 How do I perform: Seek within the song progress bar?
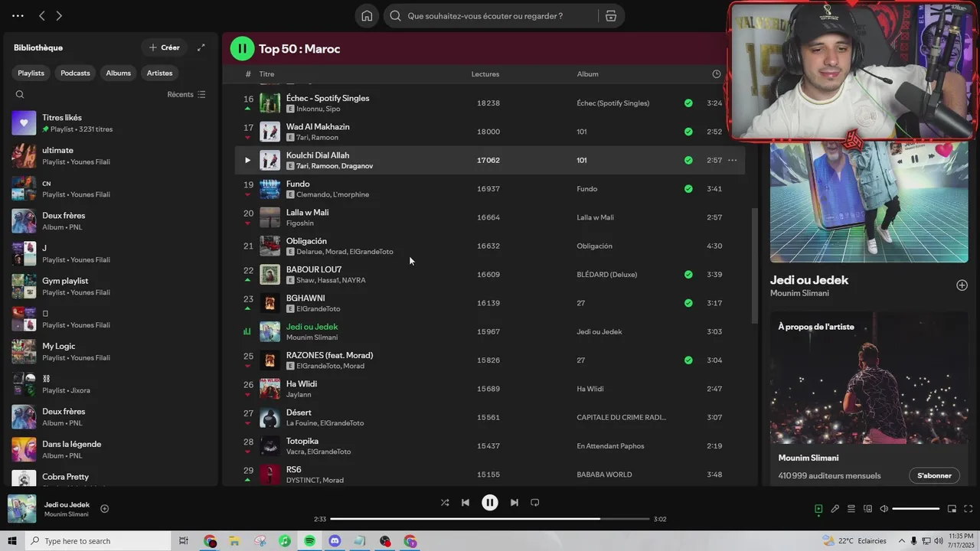pos(489,519)
